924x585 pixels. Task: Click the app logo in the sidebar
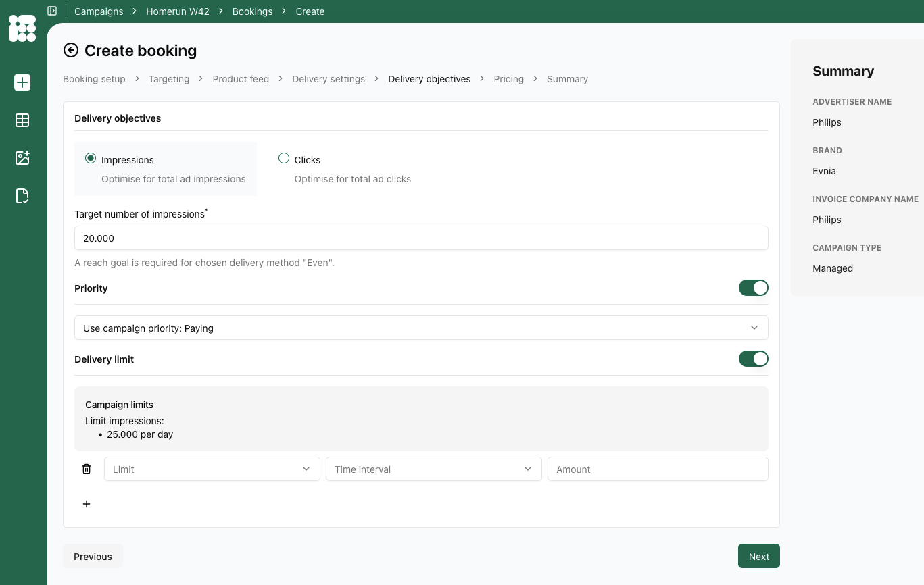[x=22, y=28]
